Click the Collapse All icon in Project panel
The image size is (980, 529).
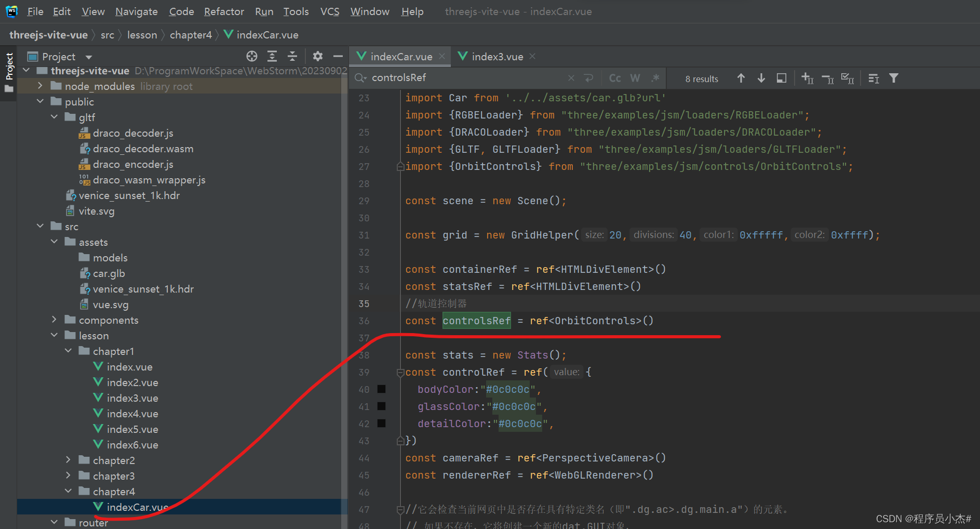[x=292, y=56]
